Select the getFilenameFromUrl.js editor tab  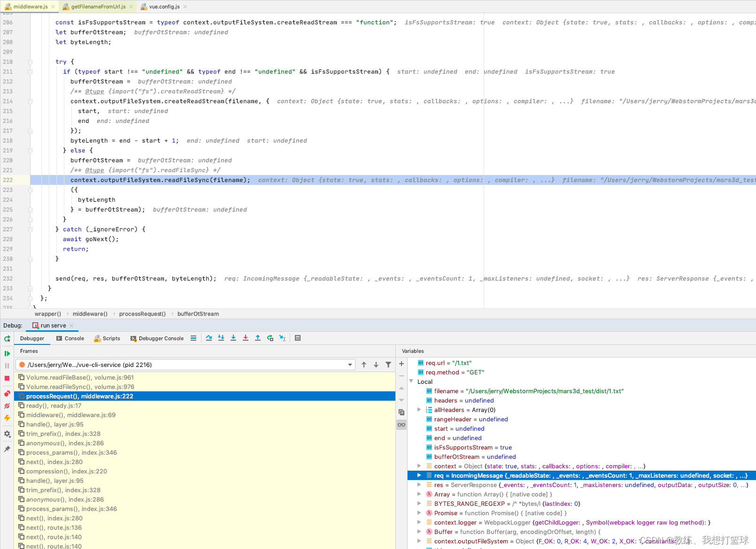[x=98, y=7]
